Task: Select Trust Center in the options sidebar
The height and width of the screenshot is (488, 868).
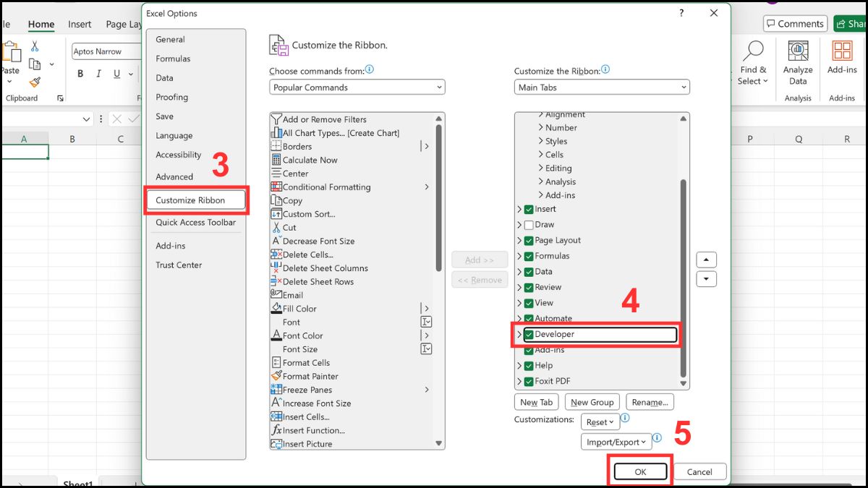Action: pos(179,265)
